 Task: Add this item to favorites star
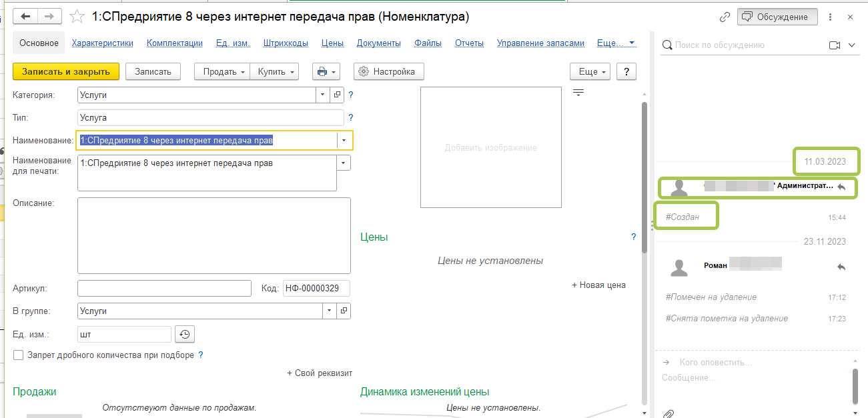pos(77,17)
